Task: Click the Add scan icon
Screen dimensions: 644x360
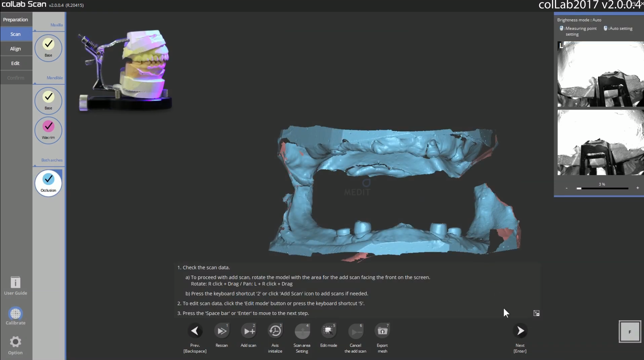Action: pyautogui.click(x=248, y=331)
